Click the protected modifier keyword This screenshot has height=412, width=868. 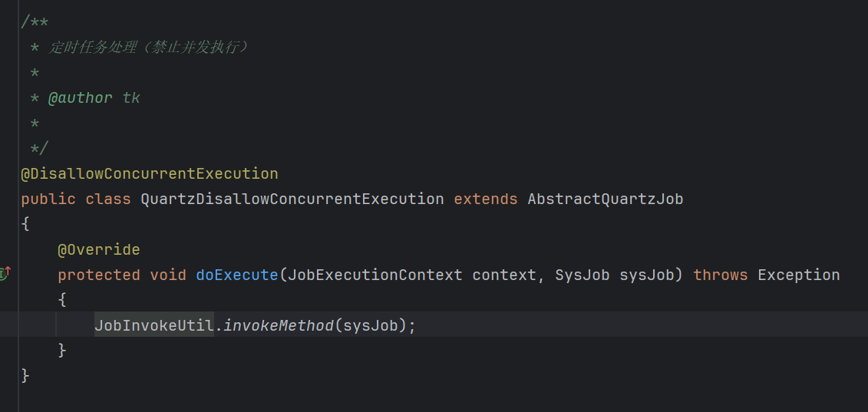[98, 275]
